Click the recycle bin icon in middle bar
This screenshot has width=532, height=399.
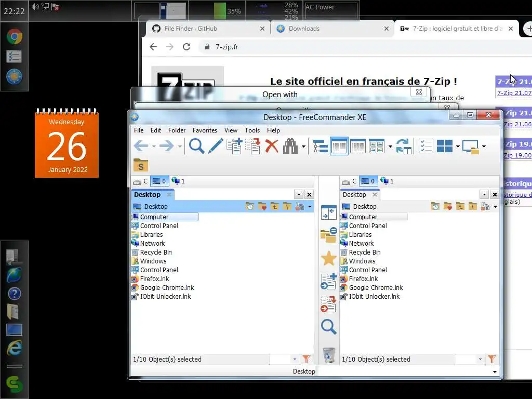coord(328,355)
